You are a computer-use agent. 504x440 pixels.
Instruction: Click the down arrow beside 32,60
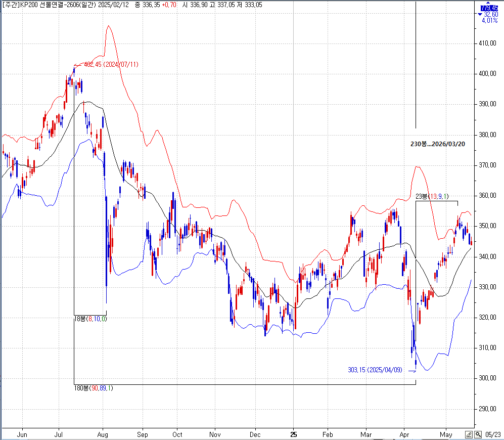coord(480,15)
